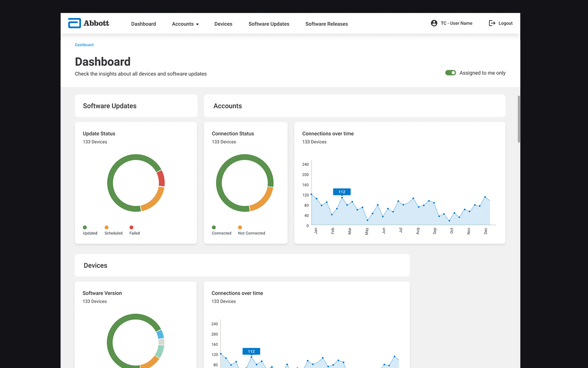Open the Software Updates nav item

(x=269, y=24)
